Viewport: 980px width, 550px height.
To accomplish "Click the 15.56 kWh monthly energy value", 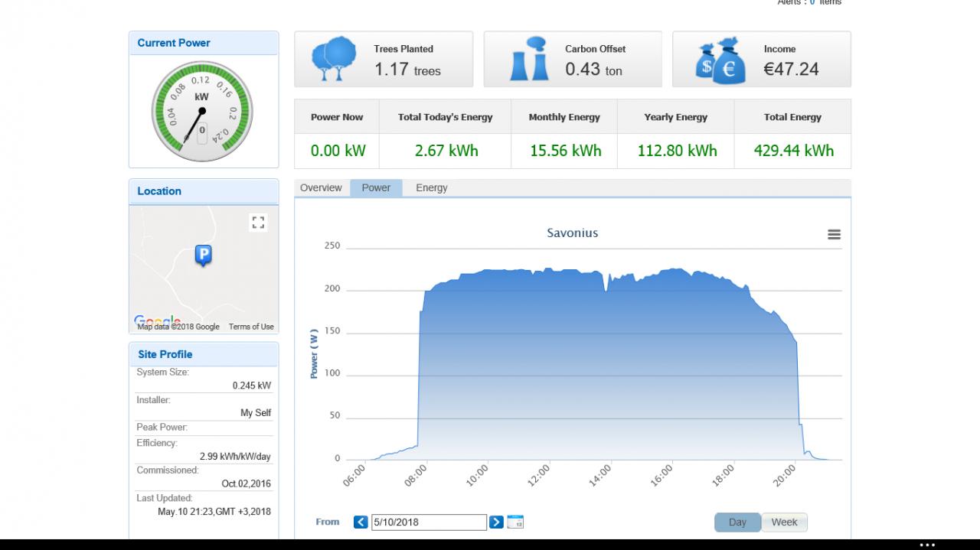I will (x=566, y=151).
